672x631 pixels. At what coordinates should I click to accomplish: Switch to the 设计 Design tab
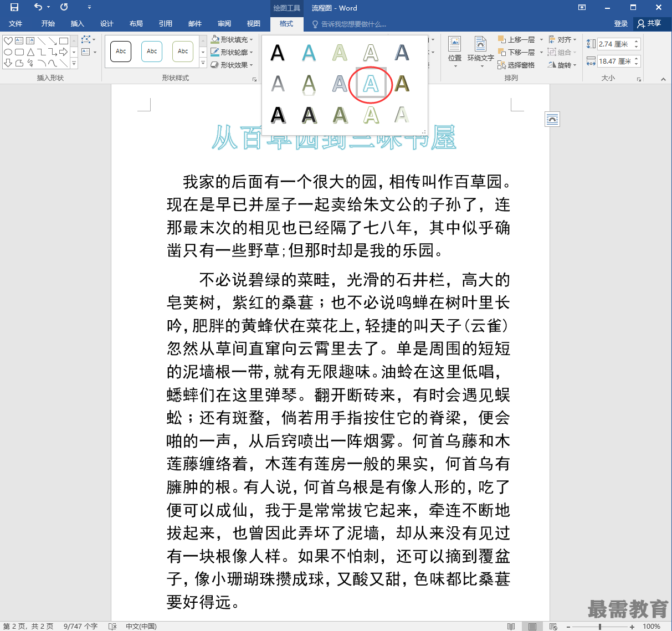point(106,24)
